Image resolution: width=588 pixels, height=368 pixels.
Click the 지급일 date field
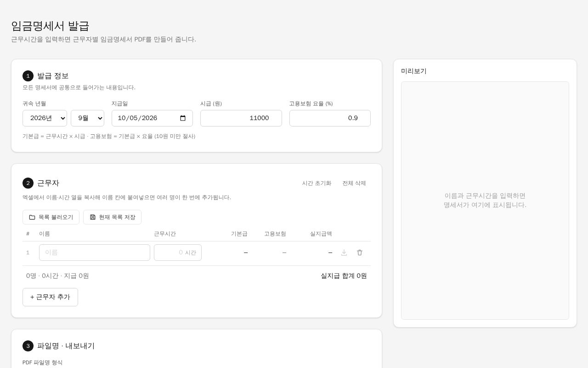click(152, 118)
